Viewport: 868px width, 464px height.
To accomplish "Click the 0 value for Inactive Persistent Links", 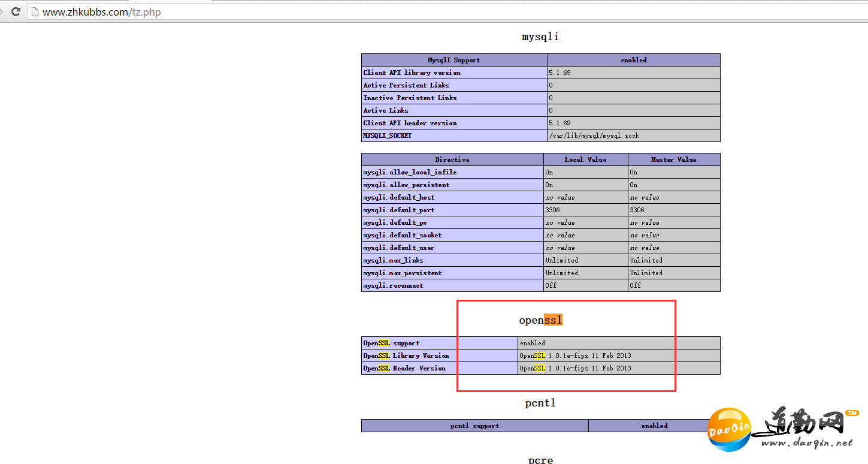I will 551,98.
